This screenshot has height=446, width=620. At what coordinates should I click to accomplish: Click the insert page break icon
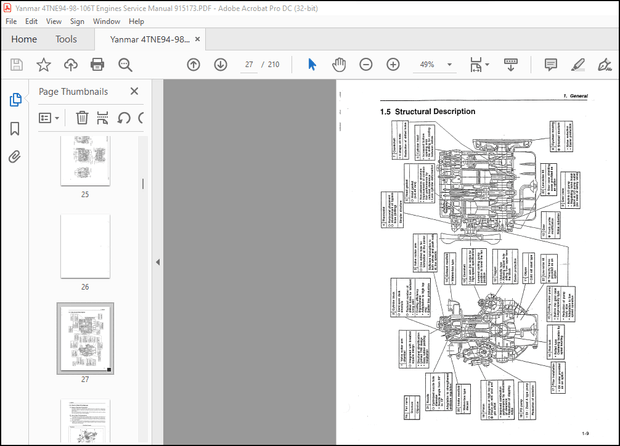tap(102, 118)
